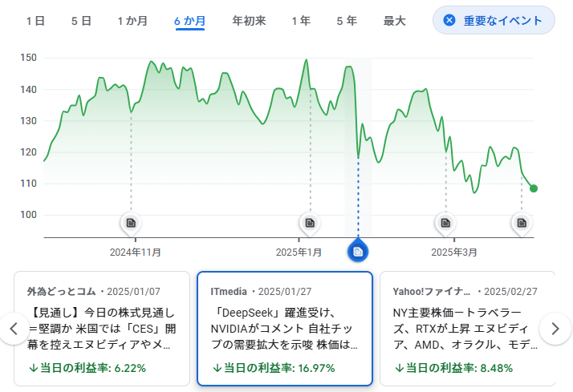This screenshot has width=573, height=392.
Task: Click the current price dot on chart
Action: pyautogui.click(x=534, y=188)
